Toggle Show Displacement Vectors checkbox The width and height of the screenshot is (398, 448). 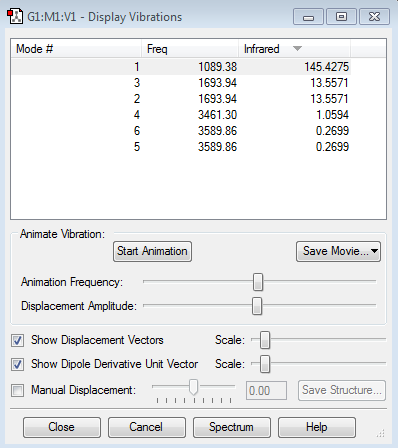(17, 340)
